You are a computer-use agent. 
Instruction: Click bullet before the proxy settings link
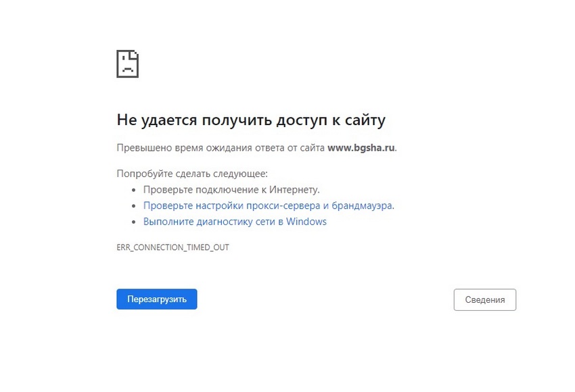[135, 206]
